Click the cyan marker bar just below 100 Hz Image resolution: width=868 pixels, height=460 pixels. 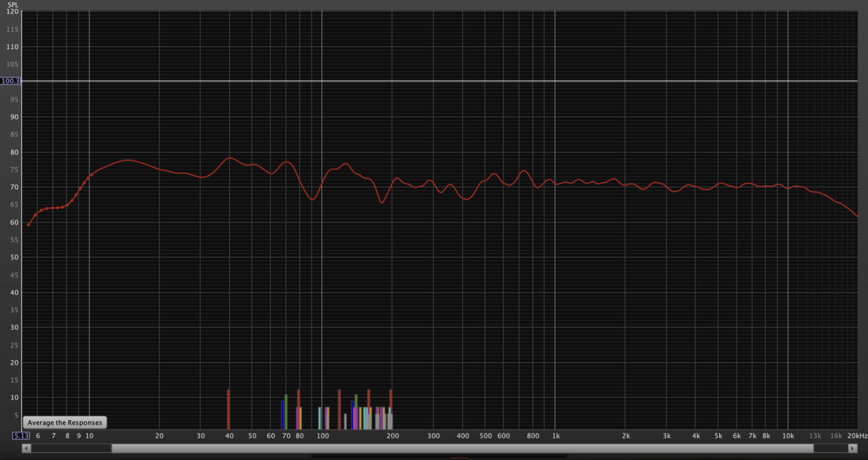coord(319,418)
